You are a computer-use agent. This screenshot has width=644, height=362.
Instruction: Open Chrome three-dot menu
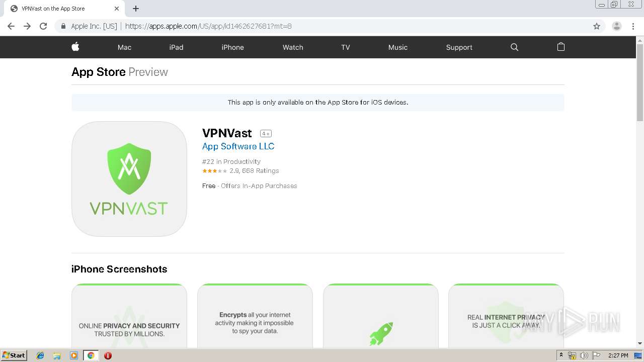(x=633, y=26)
